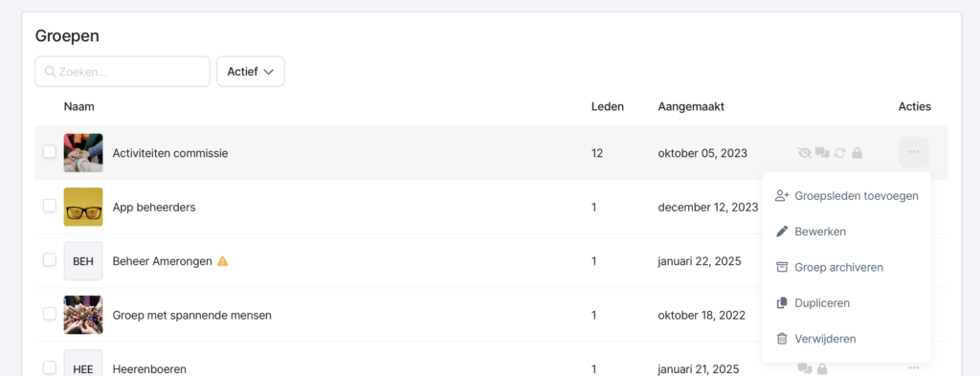Open the group named Beheer Amerongen

pos(163,261)
